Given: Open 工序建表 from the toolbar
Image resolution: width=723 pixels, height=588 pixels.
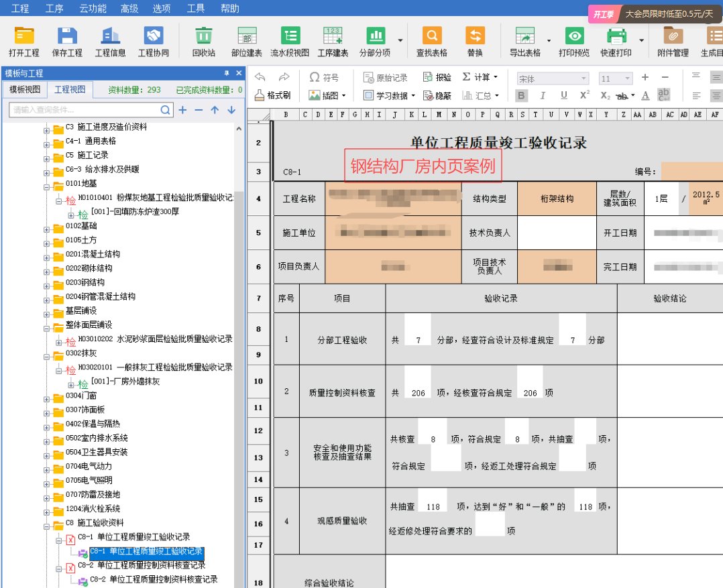Looking at the screenshot, I should 333,40.
